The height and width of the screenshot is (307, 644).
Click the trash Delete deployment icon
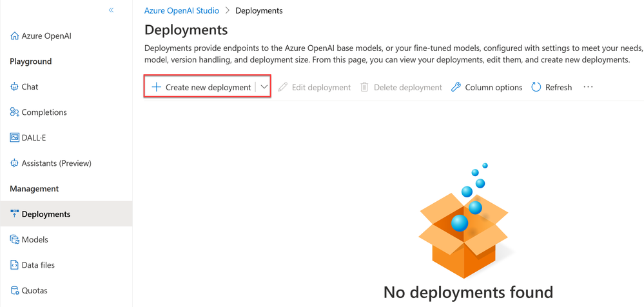364,87
